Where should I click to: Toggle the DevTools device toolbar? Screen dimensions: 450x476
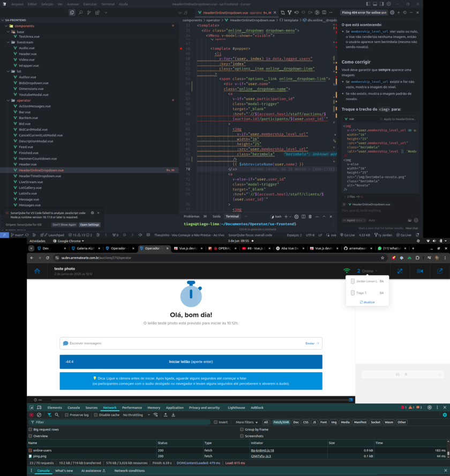pyautogui.click(x=39, y=407)
